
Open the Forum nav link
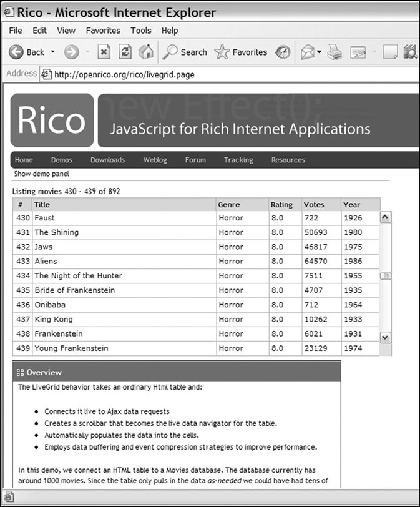(195, 160)
